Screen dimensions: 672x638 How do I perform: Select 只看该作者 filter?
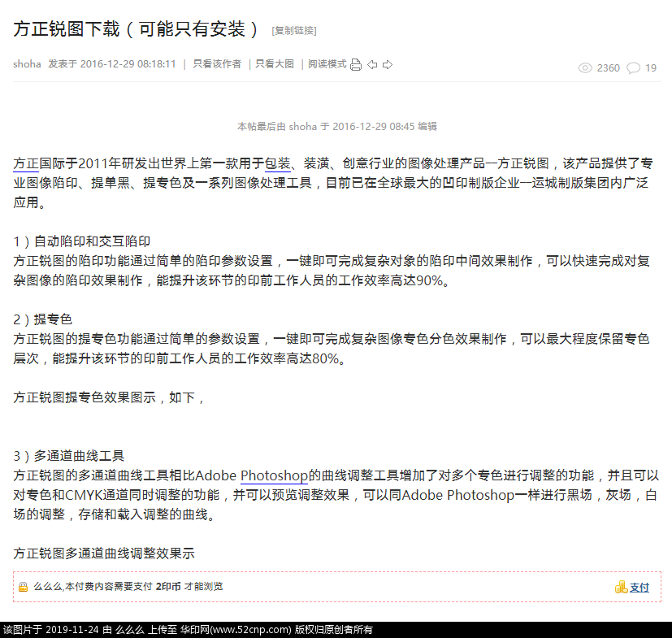217,64
